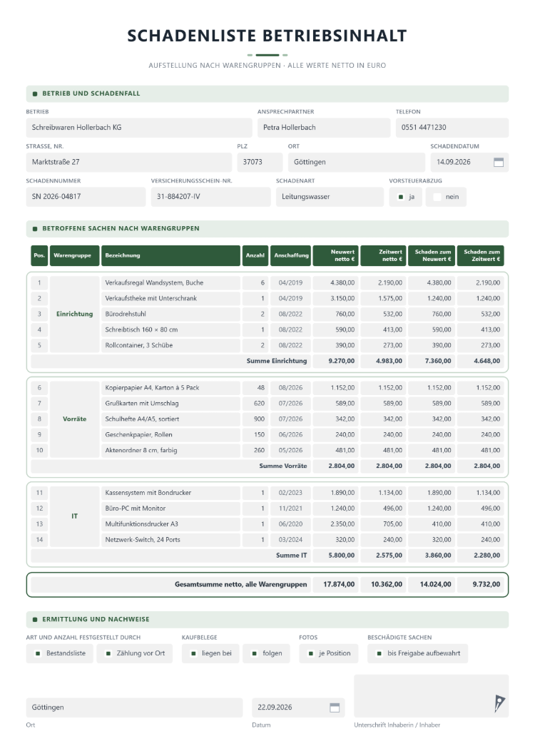Click the Ansprechpartner field 'Petra Hollerbach'
Viewport: 535px width, 756px height.
[324, 128]
